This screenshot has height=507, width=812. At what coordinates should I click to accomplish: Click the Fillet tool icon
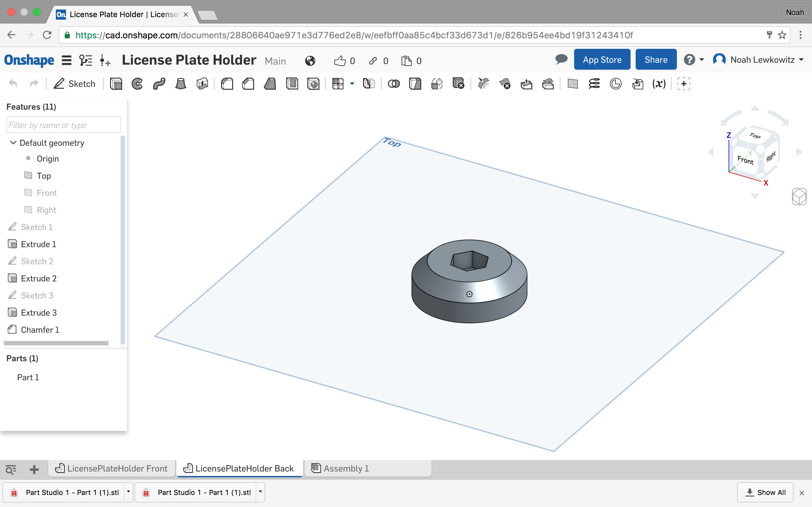[227, 84]
